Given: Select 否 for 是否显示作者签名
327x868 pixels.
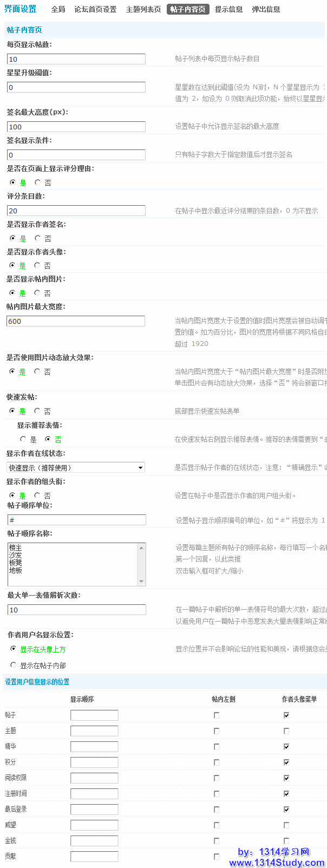Looking at the screenshot, I should [x=37, y=238].
